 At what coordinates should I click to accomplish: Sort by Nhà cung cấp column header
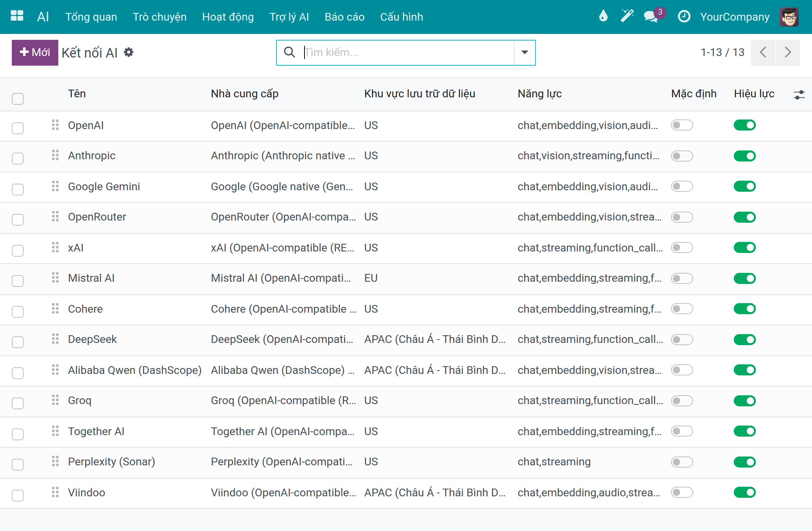pyautogui.click(x=244, y=94)
